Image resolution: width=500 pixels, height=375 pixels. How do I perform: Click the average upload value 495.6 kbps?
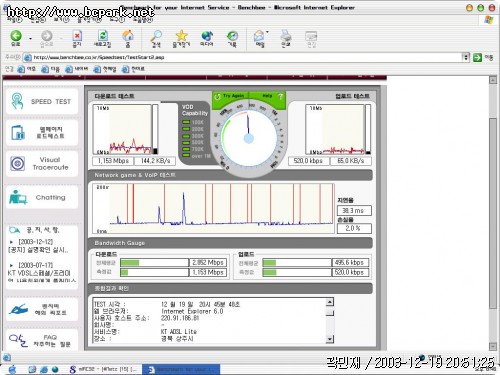pos(350,263)
